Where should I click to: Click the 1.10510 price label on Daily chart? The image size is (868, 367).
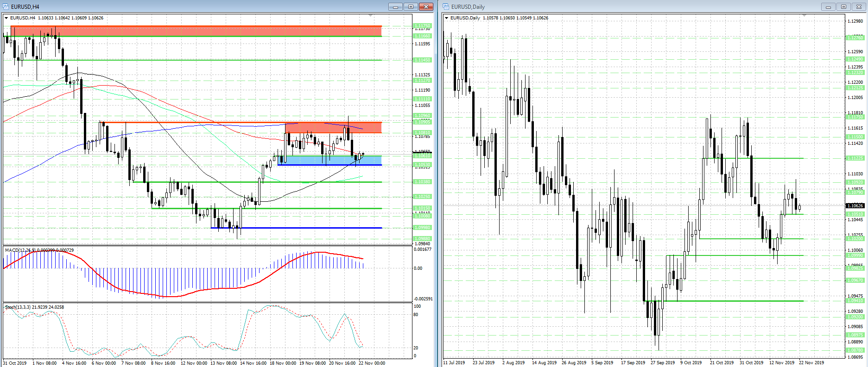pos(855,214)
